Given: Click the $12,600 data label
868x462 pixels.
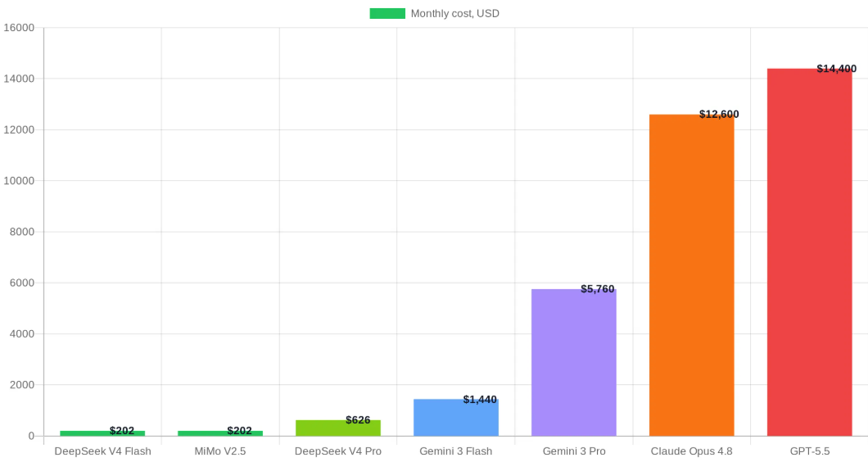Looking at the screenshot, I should click(x=719, y=114).
